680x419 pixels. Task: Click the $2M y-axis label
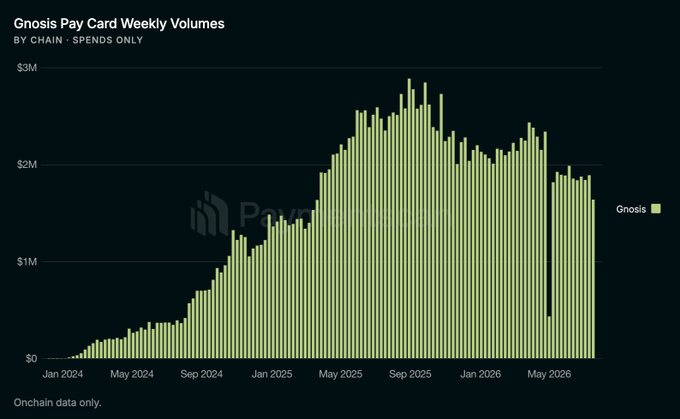(27, 164)
